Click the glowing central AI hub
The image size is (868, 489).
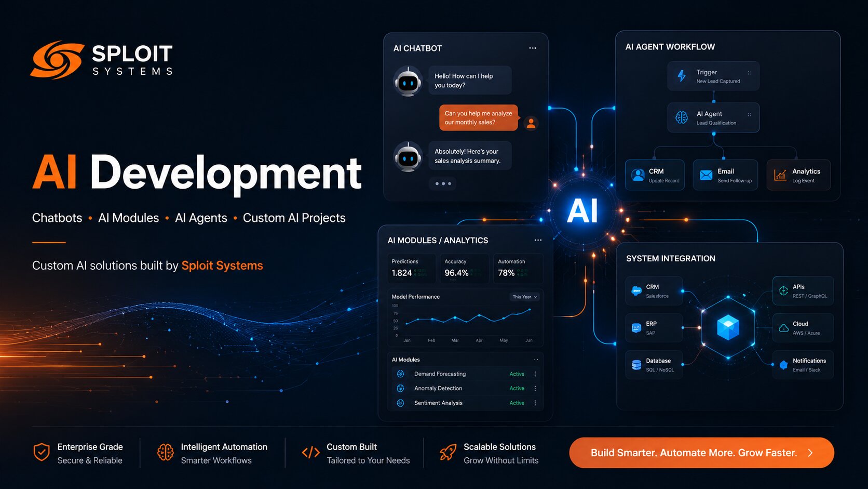pos(582,212)
